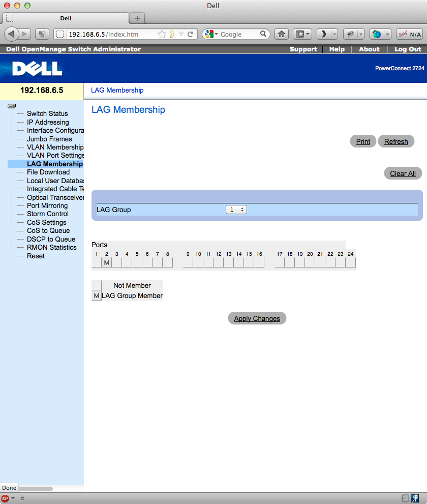This screenshot has width=427, height=504.
Task: Open Jumbo Frames settings
Action: 49,139
